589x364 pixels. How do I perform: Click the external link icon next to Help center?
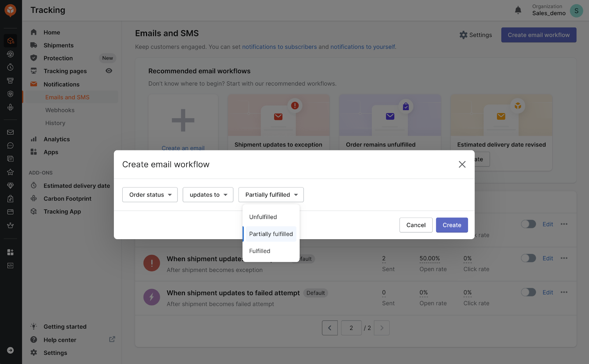[x=112, y=339]
